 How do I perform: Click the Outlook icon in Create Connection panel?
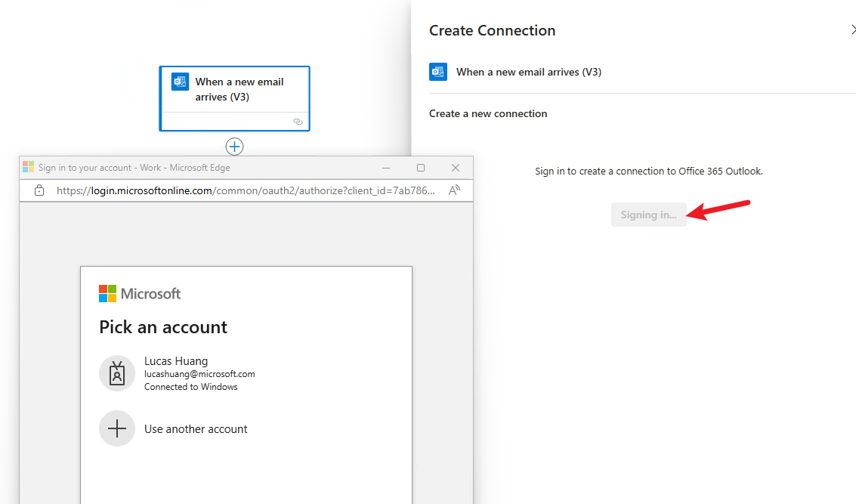[x=438, y=72]
